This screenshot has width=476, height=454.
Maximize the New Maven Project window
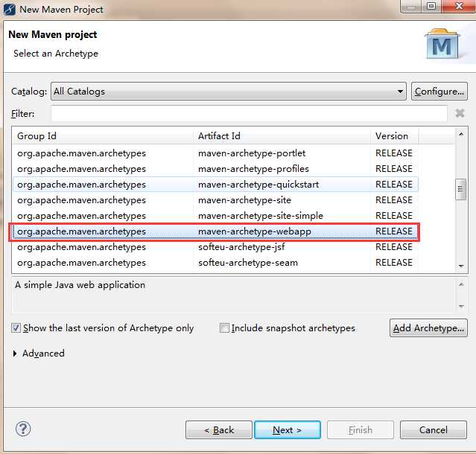click(x=431, y=6)
